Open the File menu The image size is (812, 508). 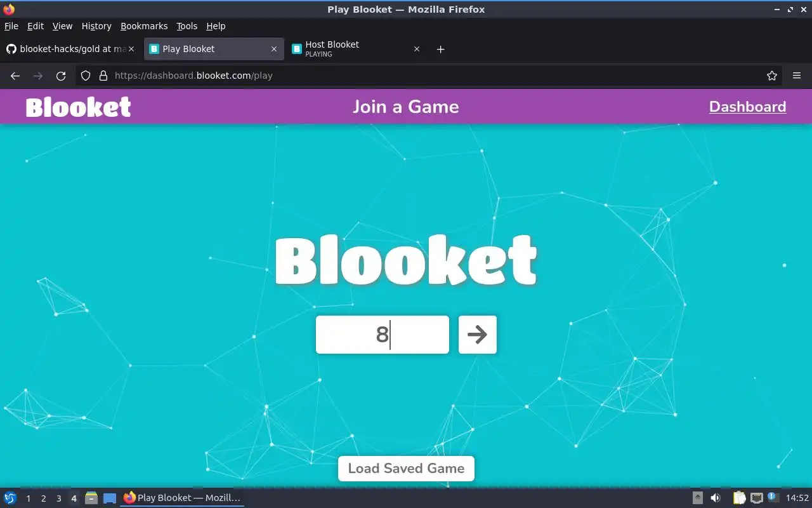point(11,26)
